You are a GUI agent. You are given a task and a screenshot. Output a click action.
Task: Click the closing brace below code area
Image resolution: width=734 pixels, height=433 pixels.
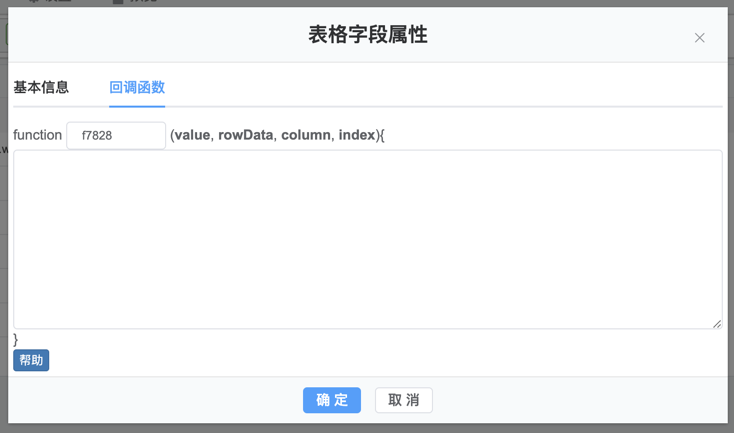[x=16, y=340]
